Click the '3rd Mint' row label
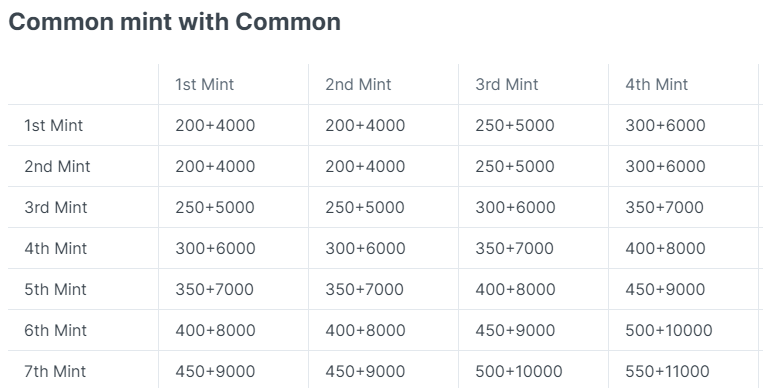 coord(56,207)
